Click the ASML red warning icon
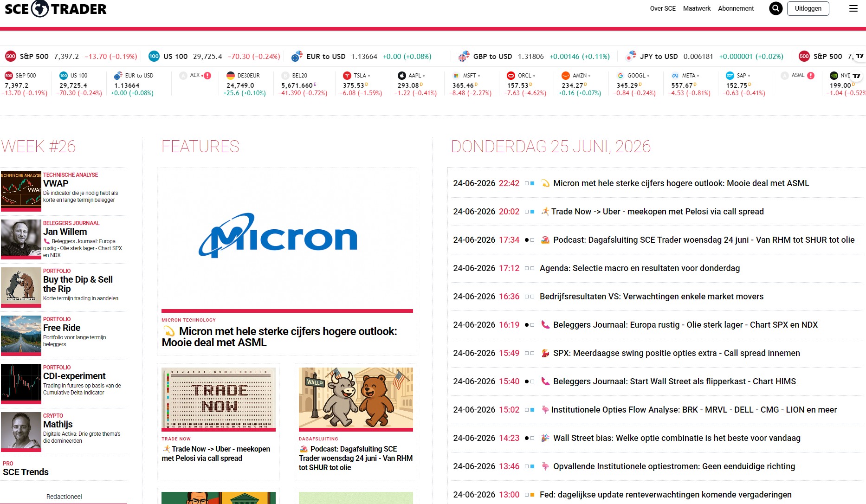The image size is (866, 504). (x=811, y=75)
